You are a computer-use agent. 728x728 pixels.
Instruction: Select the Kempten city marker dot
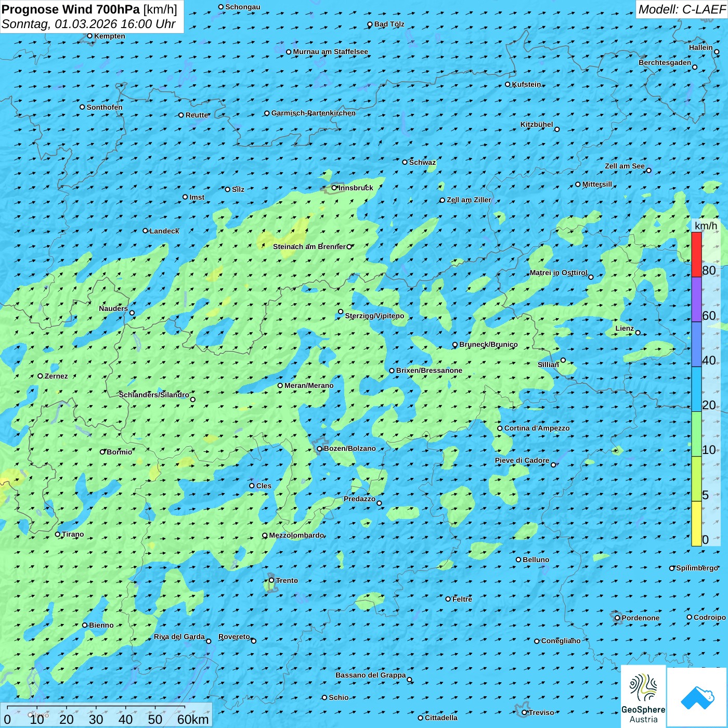tap(89, 36)
